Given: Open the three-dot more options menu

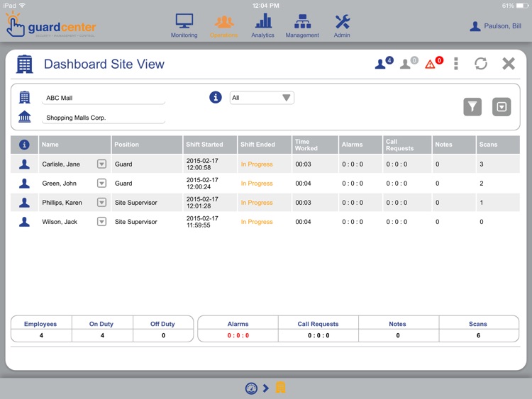Looking at the screenshot, I should tap(456, 64).
